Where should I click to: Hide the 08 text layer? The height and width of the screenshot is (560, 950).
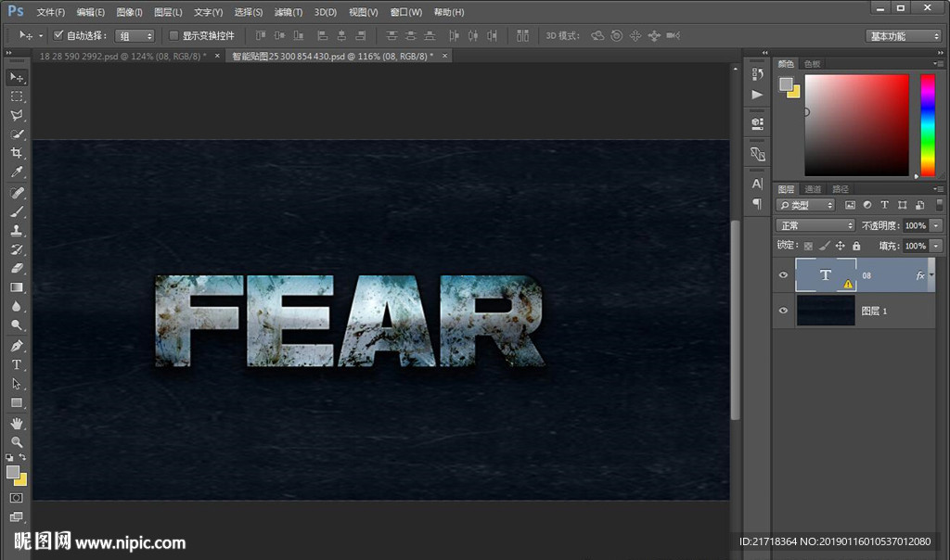784,275
